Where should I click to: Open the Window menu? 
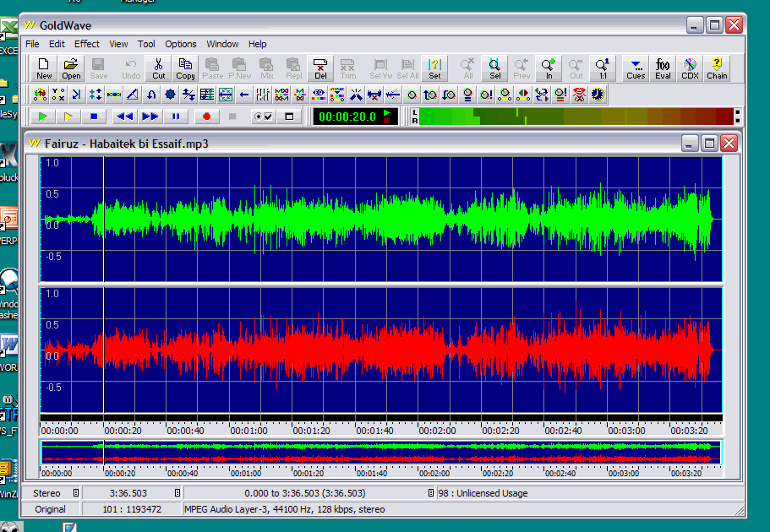(222, 44)
